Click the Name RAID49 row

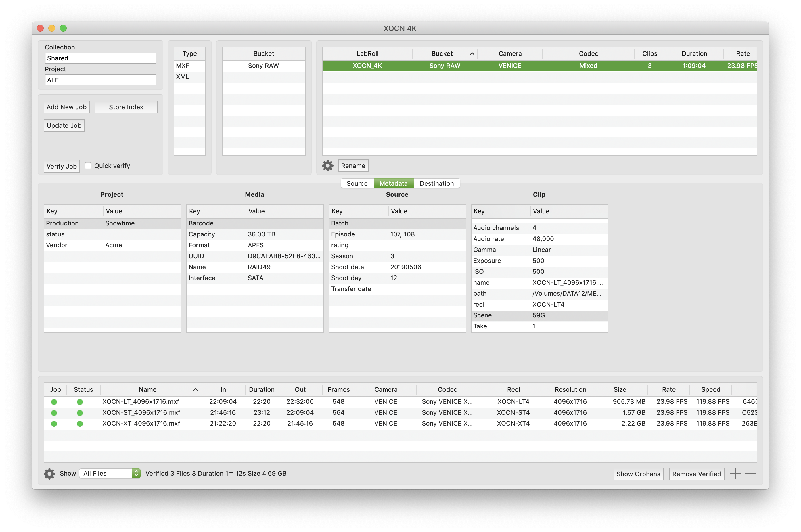point(255,267)
